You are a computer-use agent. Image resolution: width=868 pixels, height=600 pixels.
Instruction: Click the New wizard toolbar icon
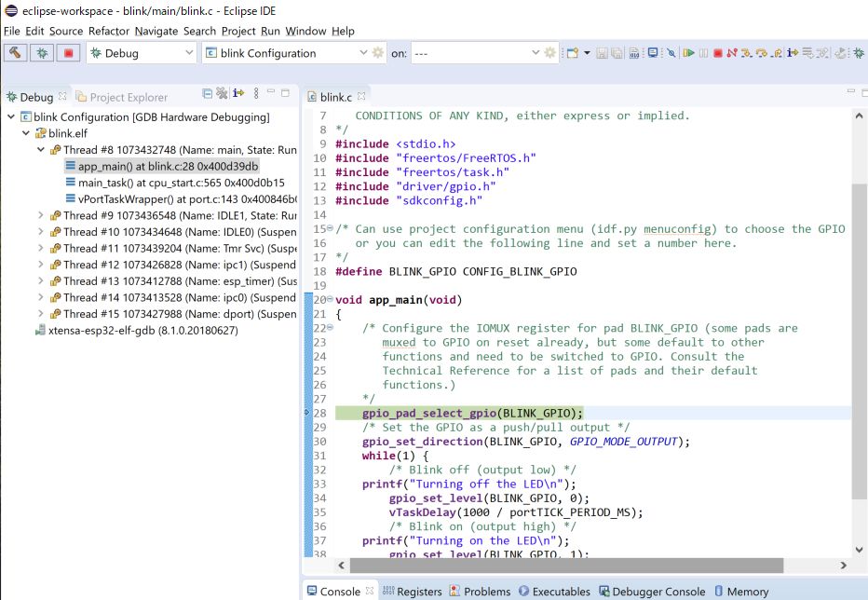pos(573,52)
